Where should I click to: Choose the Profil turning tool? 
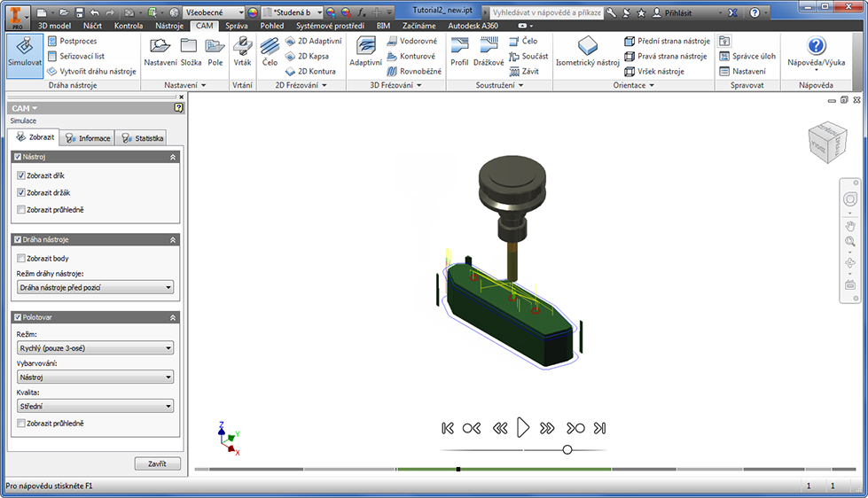coord(459,52)
